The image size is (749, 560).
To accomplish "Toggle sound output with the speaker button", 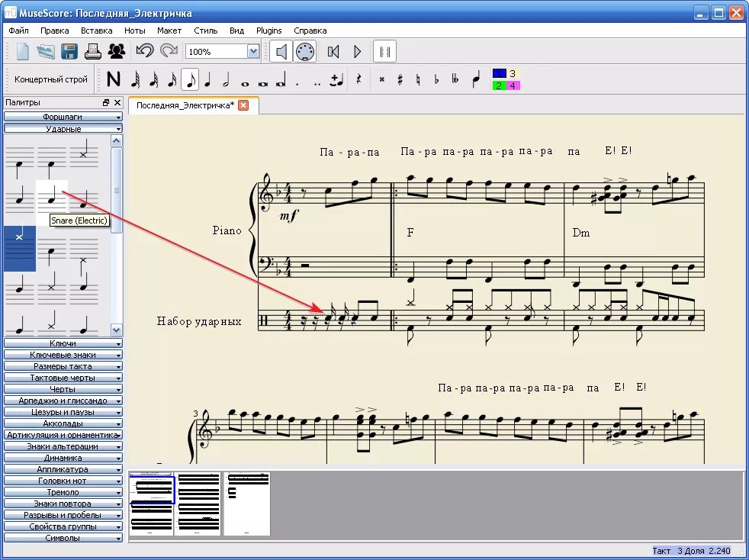I will point(281,51).
